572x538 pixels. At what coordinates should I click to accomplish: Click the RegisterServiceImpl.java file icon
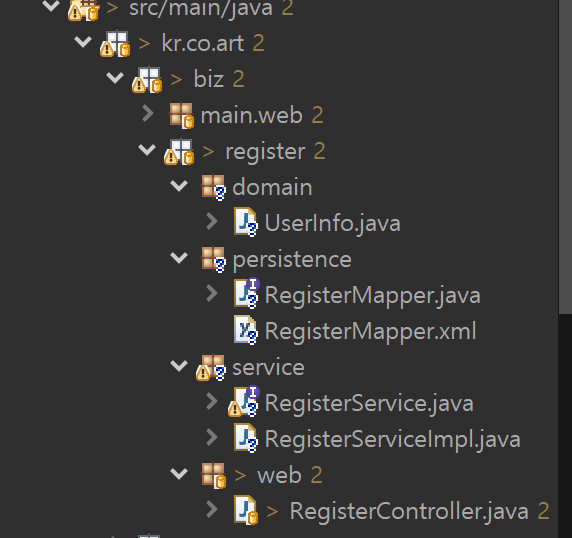tap(246, 438)
